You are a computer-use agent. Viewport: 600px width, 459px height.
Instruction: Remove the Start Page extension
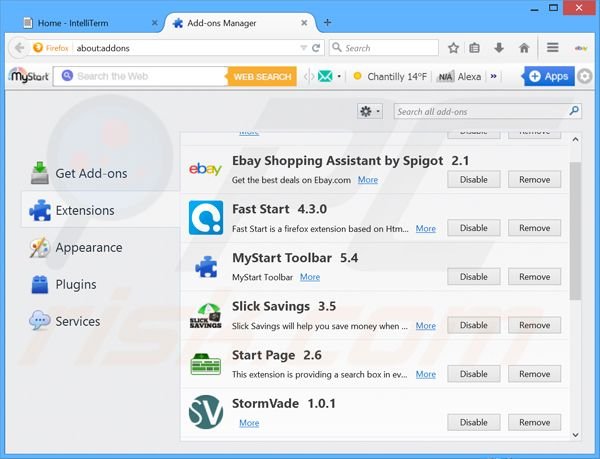[x=535, y=374]
